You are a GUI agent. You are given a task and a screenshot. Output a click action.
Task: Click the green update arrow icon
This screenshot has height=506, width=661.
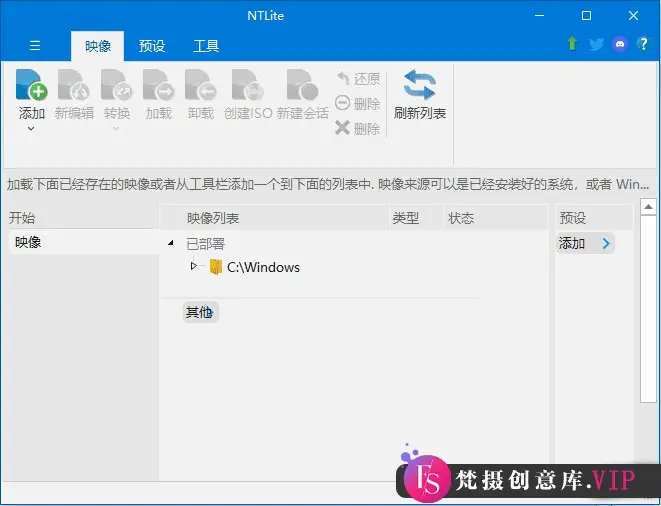point(572,43)
